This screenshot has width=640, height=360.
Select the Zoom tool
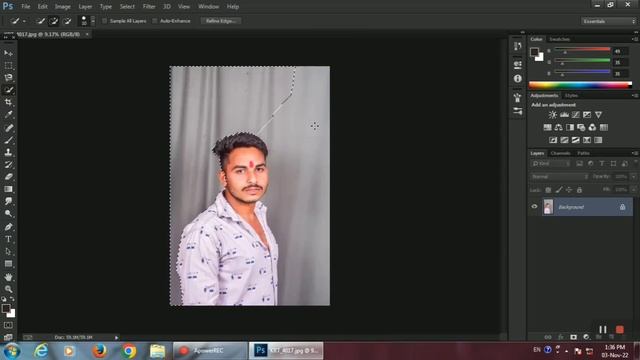click(x=8, y=289)
